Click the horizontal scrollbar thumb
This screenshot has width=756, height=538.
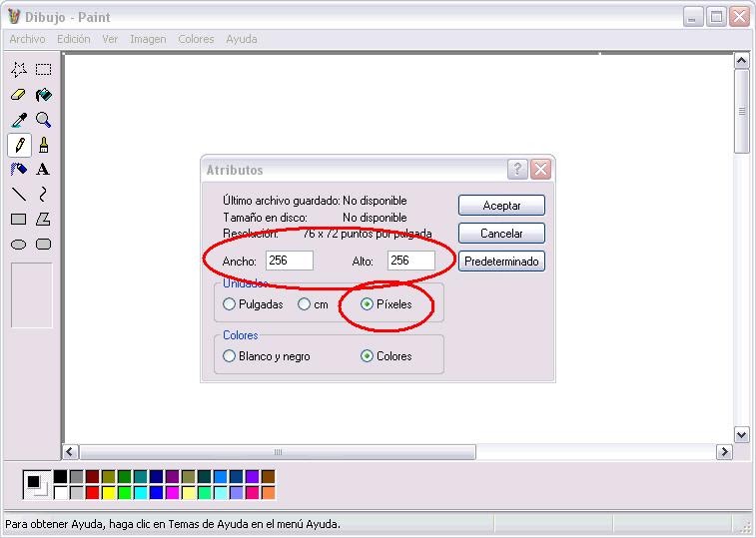278,452
